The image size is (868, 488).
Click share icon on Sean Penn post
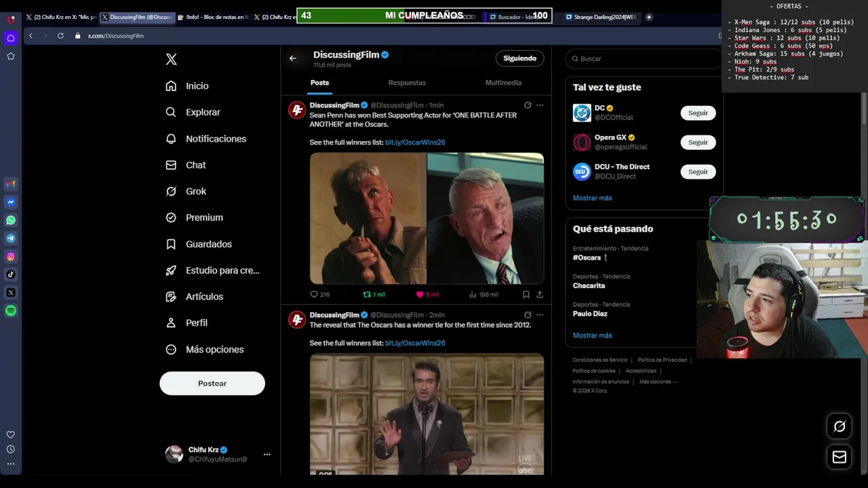coord(540,295)
